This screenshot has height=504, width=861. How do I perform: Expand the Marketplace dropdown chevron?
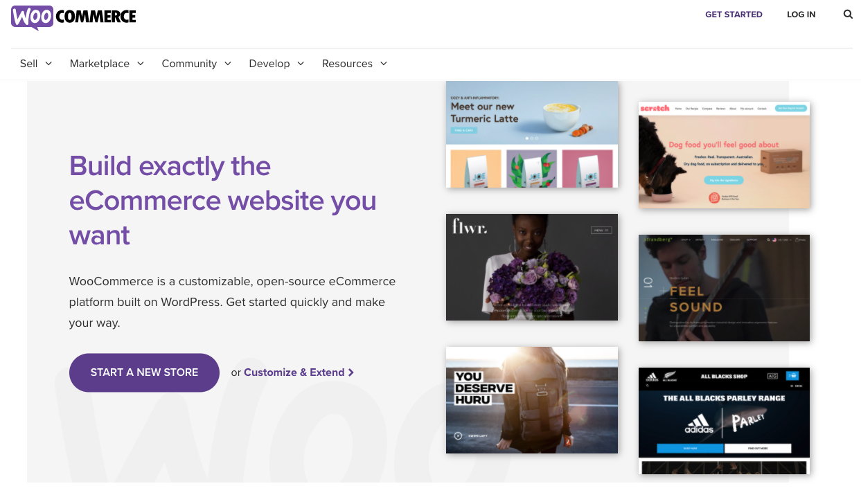click(x=141, y=64)
